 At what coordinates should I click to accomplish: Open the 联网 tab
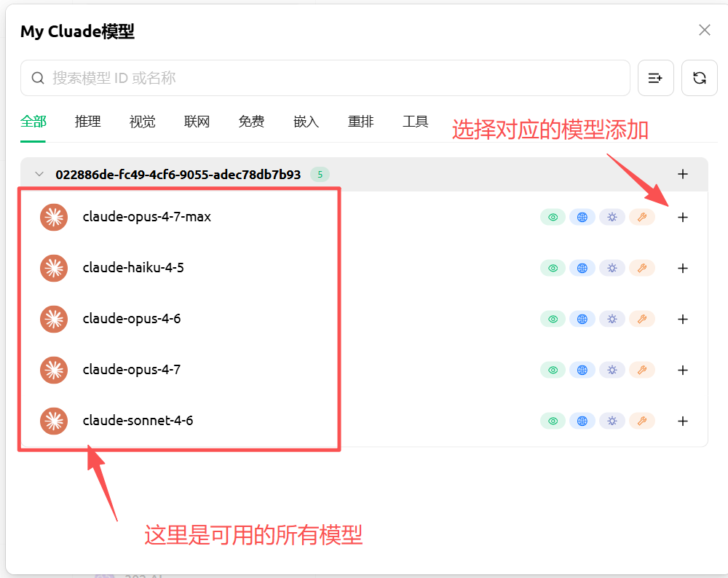(x=197, y=122)
